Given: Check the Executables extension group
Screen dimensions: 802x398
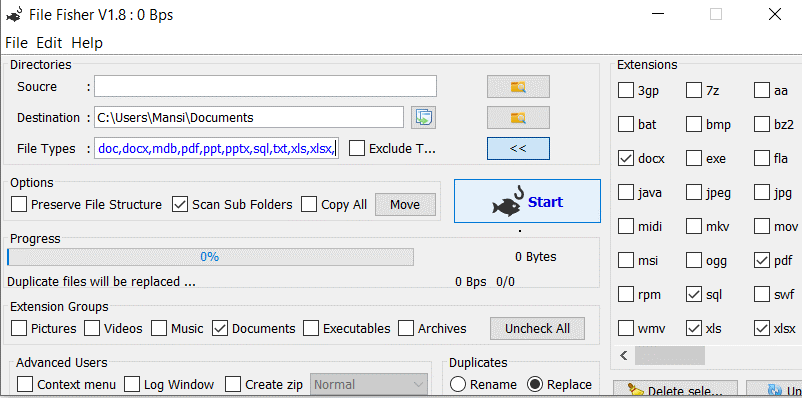Looking at the screenshot, I should point(311,328).
